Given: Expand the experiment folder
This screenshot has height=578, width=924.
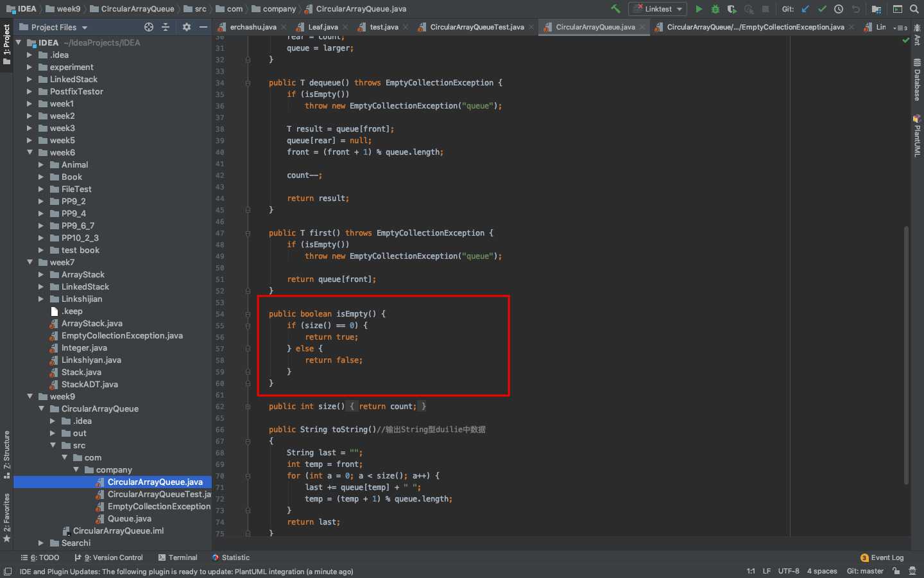Looking at the screenshot, I should pyautogui.click(x=29, y=67).
